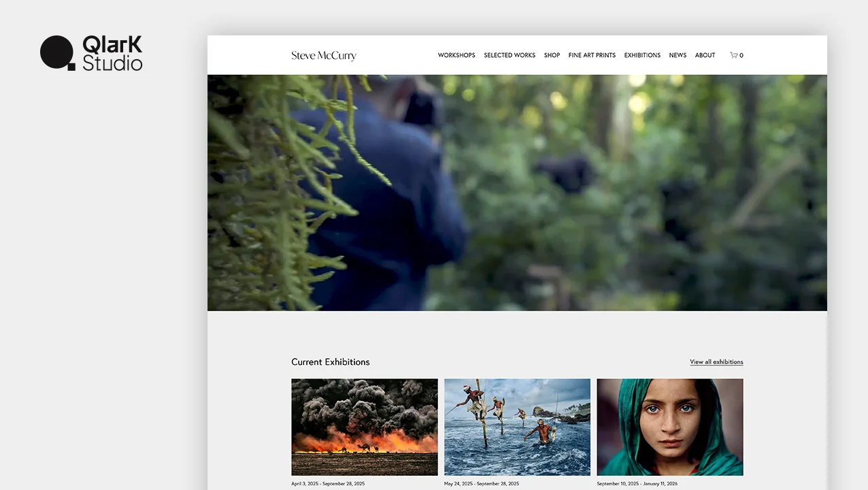Screen dimensions: 868x490
Task: Open the shopping cart icon
Action: tap(735, 56)
